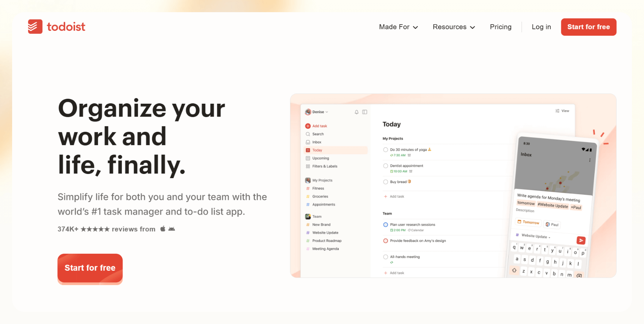
Task: Click the My Projects avatar icon
Action: [x=308, y=180]
